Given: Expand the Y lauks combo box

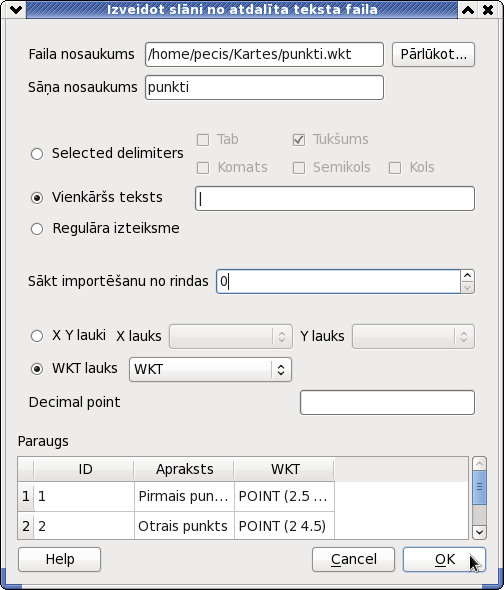Looking at the screenshot, I should [x=413, y=336].
